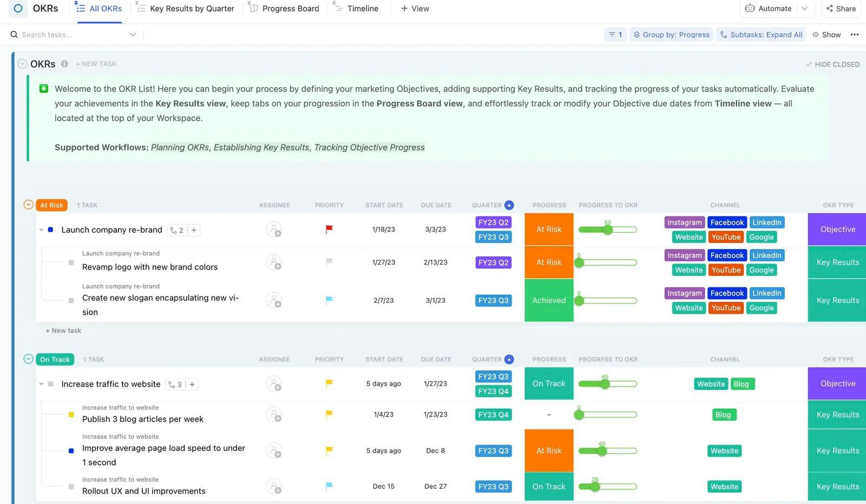
Task: Click the Show button
Action: 826,35
